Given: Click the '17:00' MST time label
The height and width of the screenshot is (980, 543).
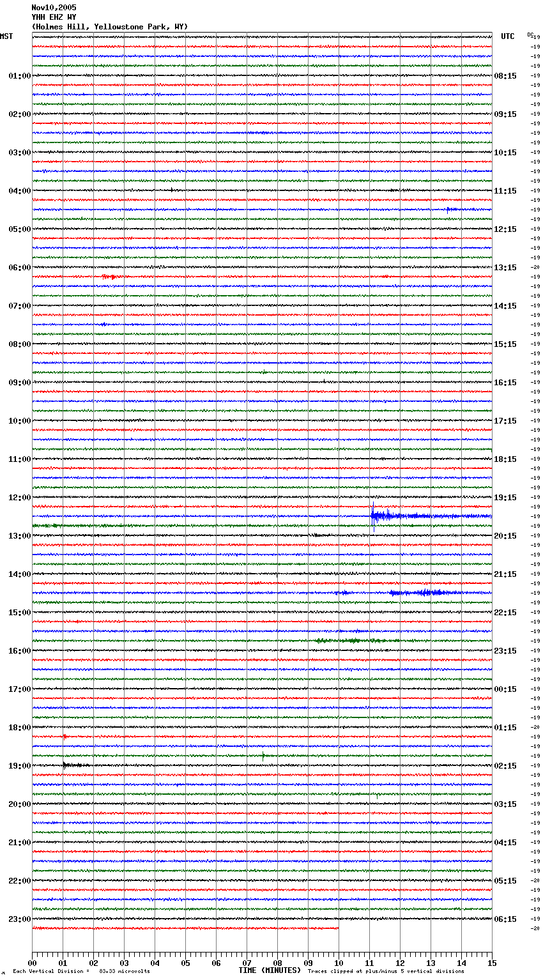Looking at the screenshot, I should click(20, 689).
